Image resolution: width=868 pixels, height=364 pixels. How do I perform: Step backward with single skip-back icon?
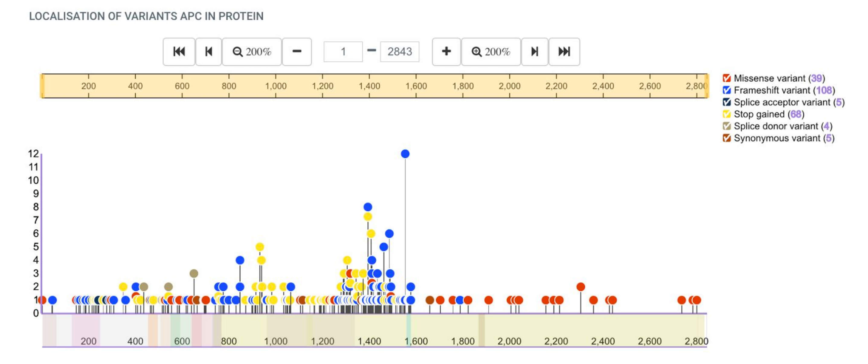click(x=209, y=52)
